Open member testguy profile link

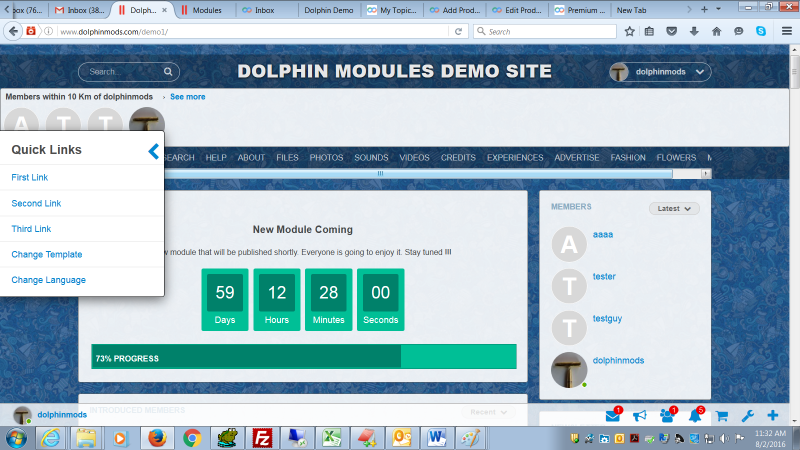607,318
